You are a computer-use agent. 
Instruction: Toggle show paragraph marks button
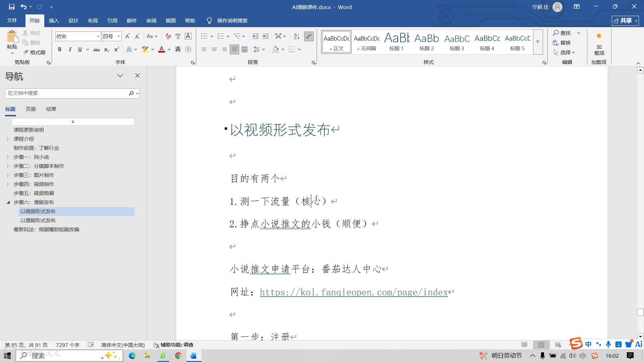coord(309,36)
